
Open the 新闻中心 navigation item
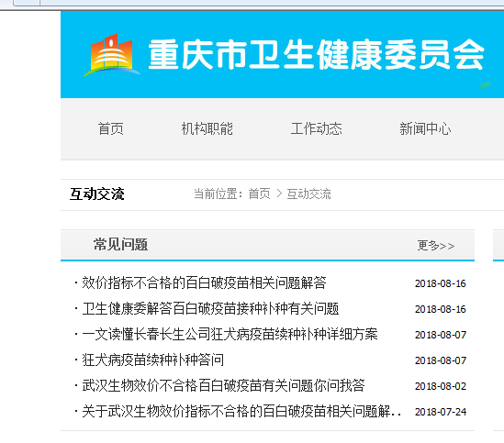(x=425, y=128)
